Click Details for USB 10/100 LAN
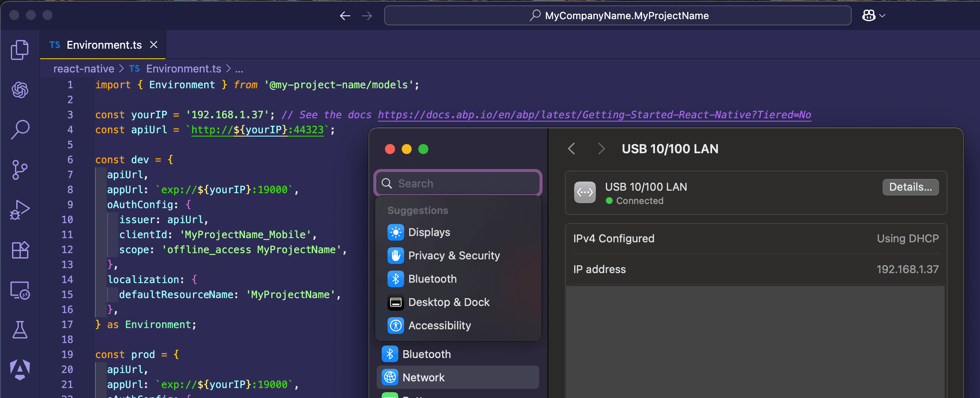 910,187
